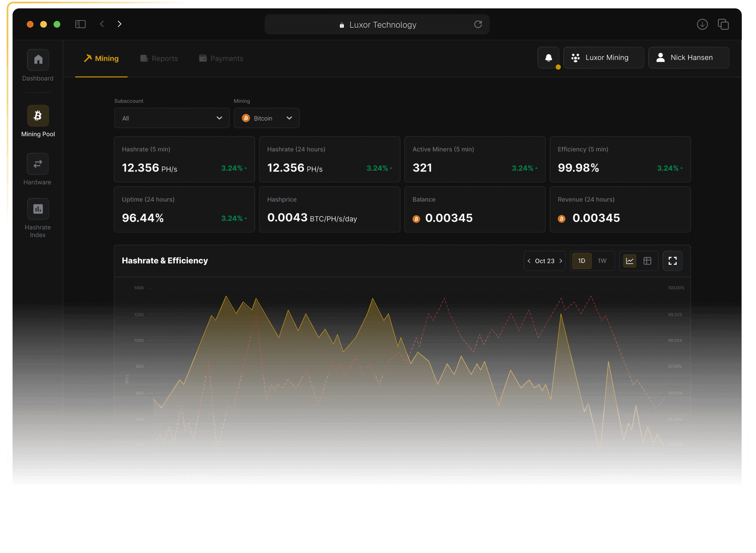Click the browser download icon

click(x=702, y=24)
